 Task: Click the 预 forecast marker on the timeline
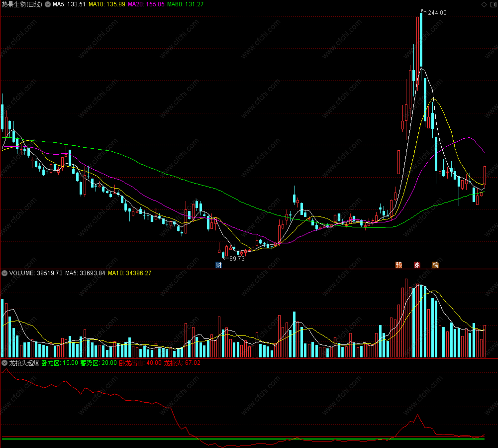pyautogui.click(x=399, y=265)
